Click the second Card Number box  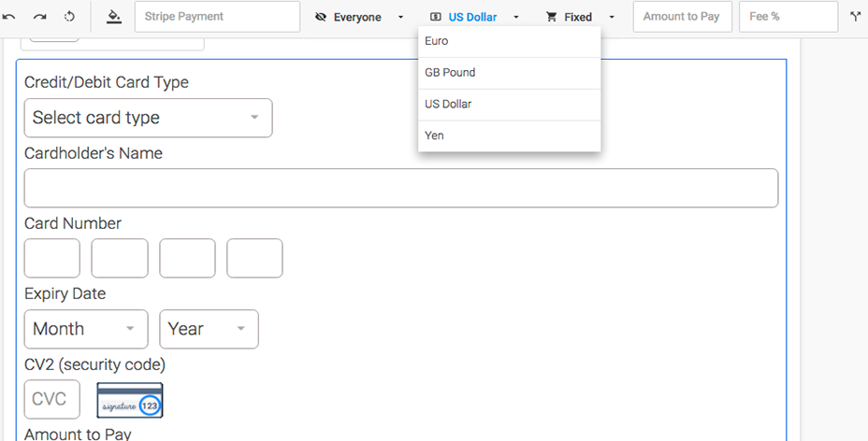pyautogui.click(x=120, y=258)
